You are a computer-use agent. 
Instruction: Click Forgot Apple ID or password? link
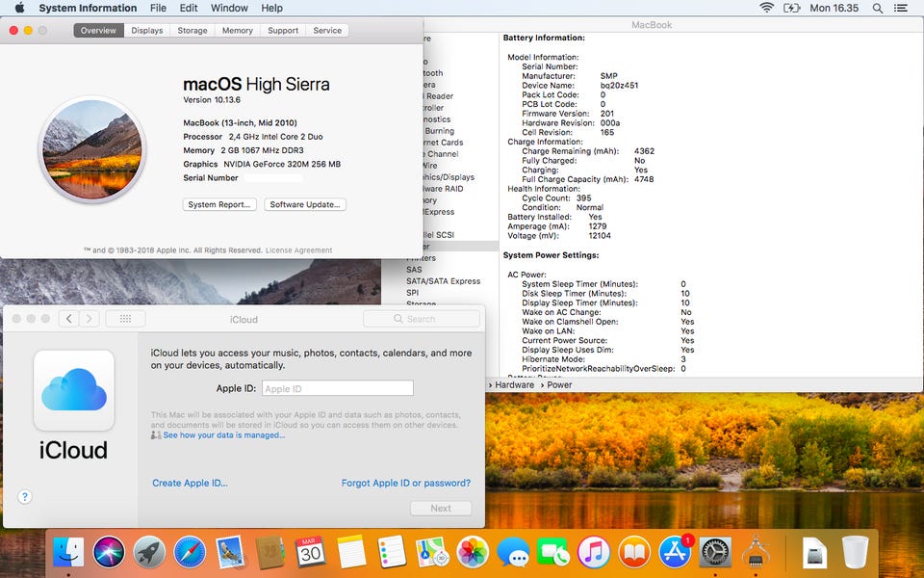[406, 483]
